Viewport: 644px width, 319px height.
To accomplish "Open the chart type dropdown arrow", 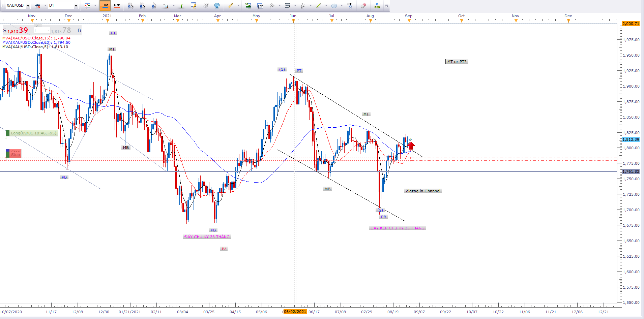I will pos(95,6).
